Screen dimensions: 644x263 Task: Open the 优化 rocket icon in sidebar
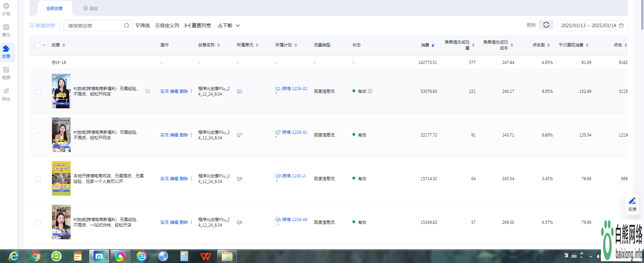(6, 94)
